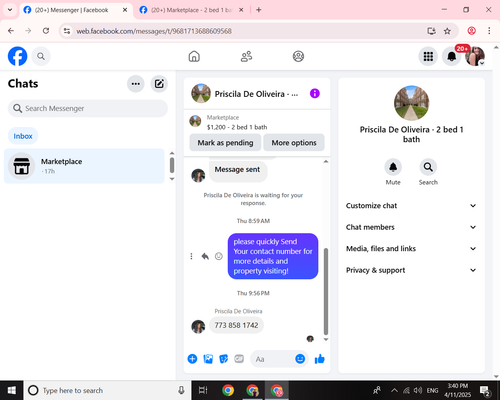Open the notifications bell with 20+ badge
500x400 pixels.
coord(452,56)
